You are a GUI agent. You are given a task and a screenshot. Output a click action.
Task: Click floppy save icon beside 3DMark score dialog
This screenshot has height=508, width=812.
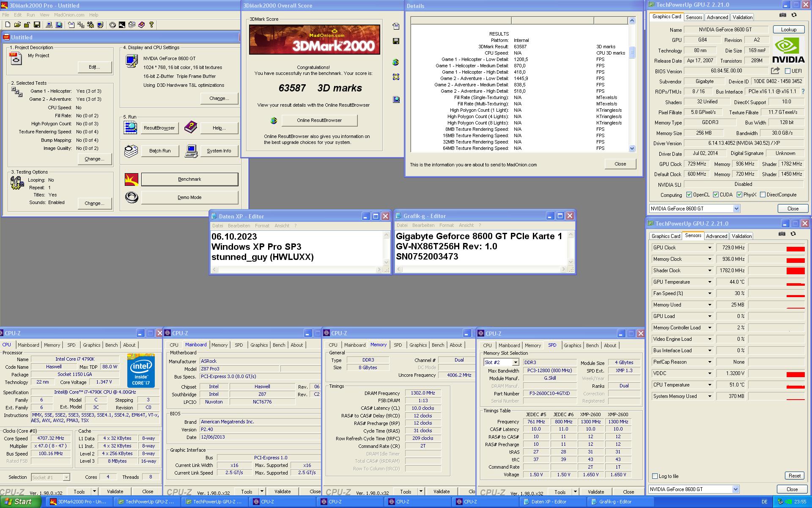click(x=396, y=41)
